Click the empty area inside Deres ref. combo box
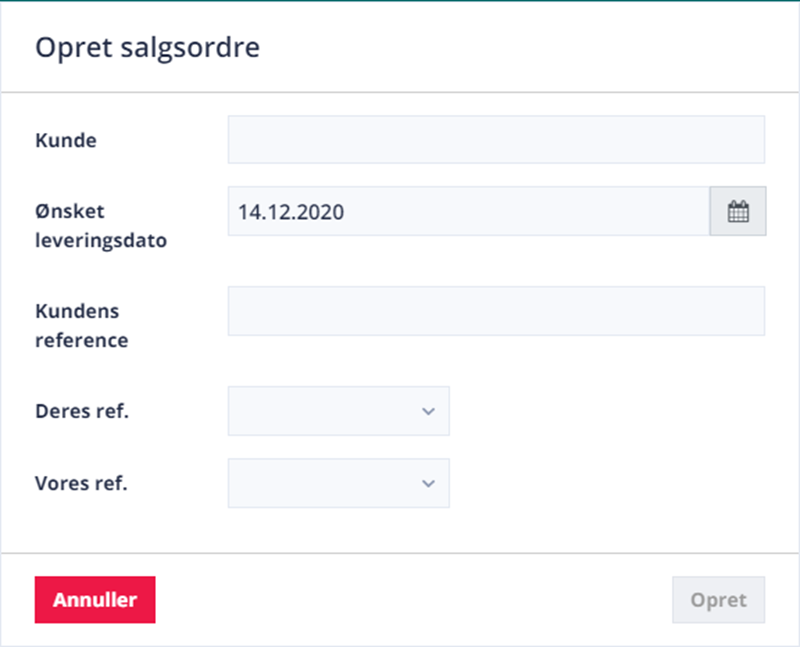The width and height of the screenshot is (800, 647). tap(321, 411)
